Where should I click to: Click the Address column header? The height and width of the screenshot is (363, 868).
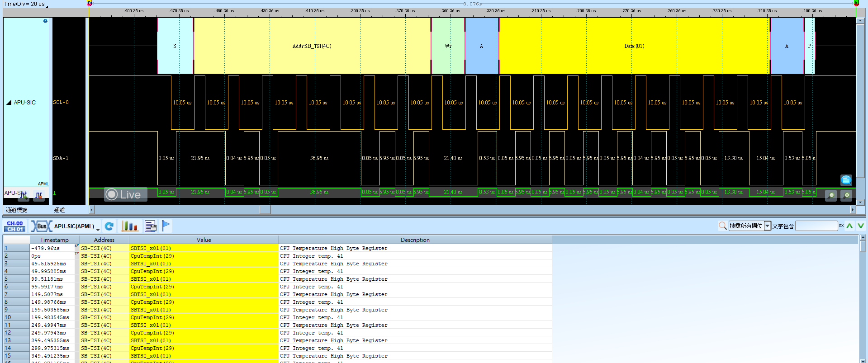(104, 240)
